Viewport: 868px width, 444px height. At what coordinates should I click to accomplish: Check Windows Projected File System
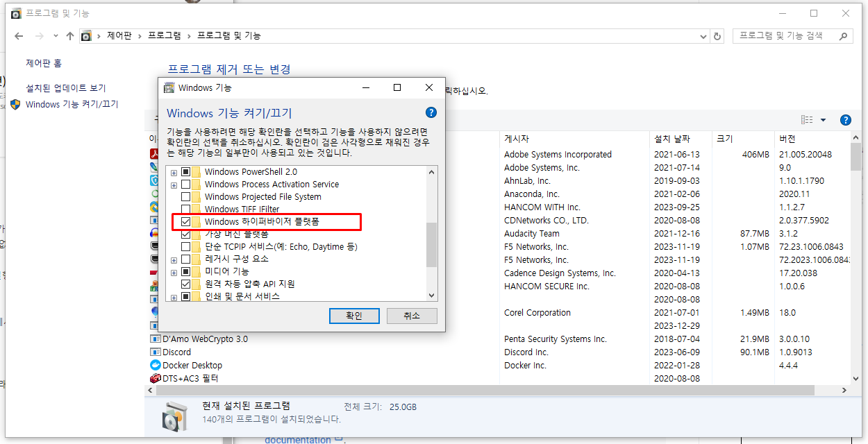[185, 197]
